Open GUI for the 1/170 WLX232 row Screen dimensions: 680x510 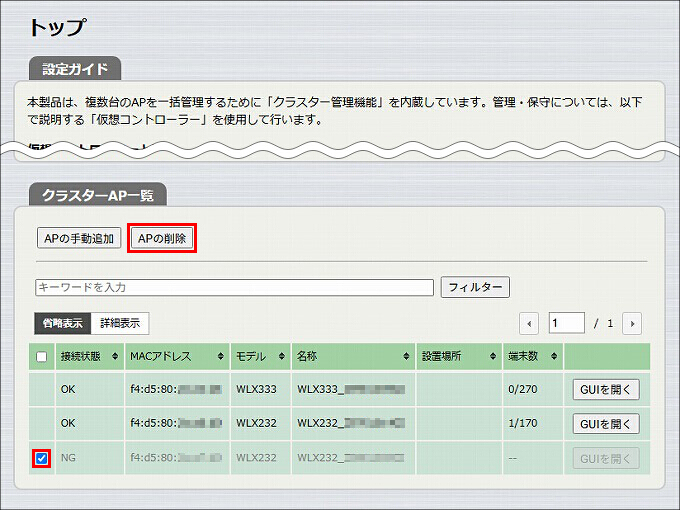pyautogui.click(x=606, y=423)
